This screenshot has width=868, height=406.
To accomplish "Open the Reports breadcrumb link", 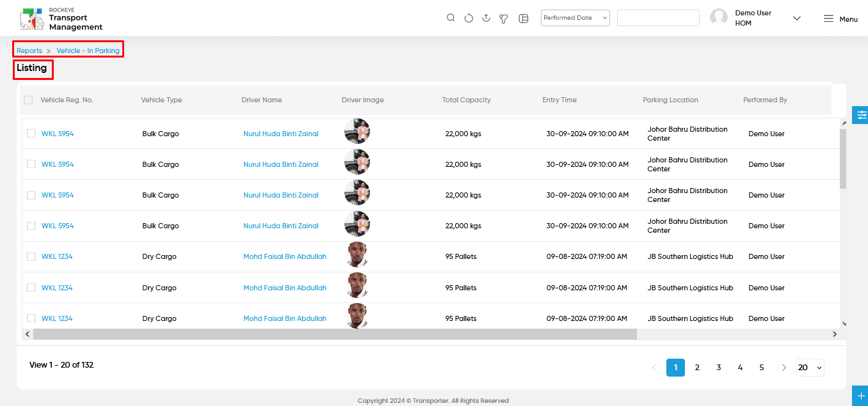I will [29, 51].
